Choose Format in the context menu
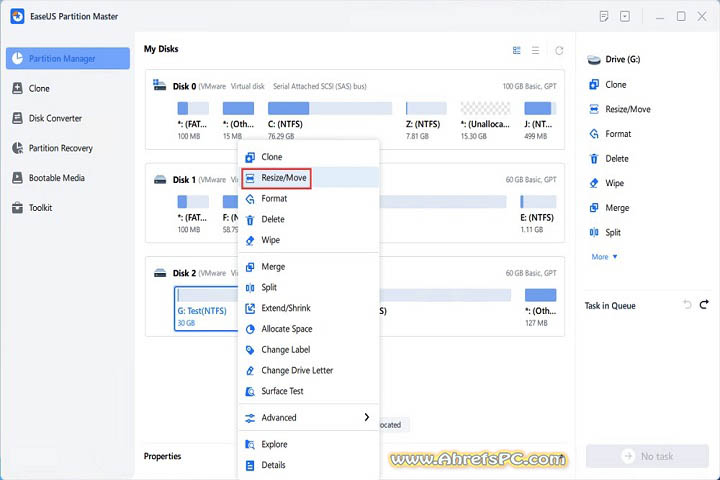This screenshot has width=720, height=480. (x=309, y=198)
